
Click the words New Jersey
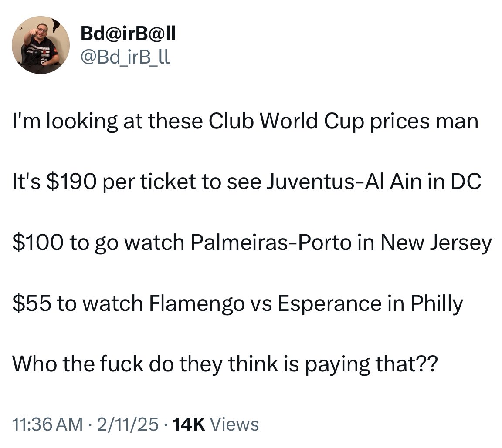click(436, 243)
